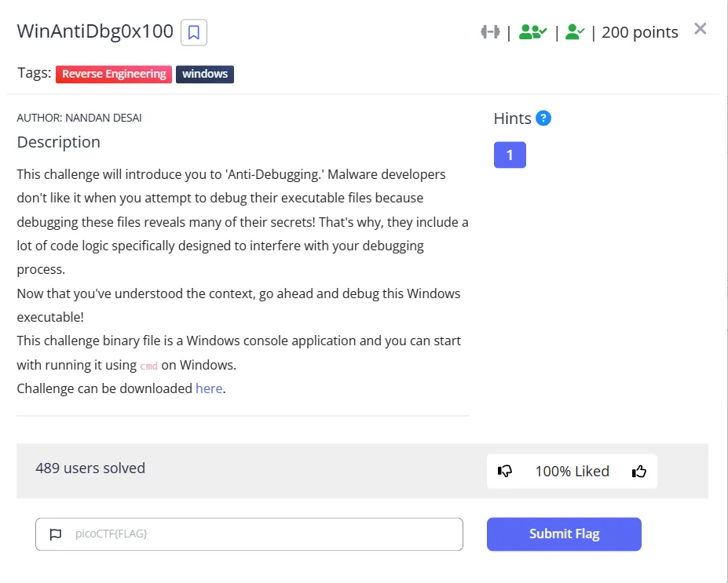
Task: Click the group users solved icon
Action: pos(532,32)
